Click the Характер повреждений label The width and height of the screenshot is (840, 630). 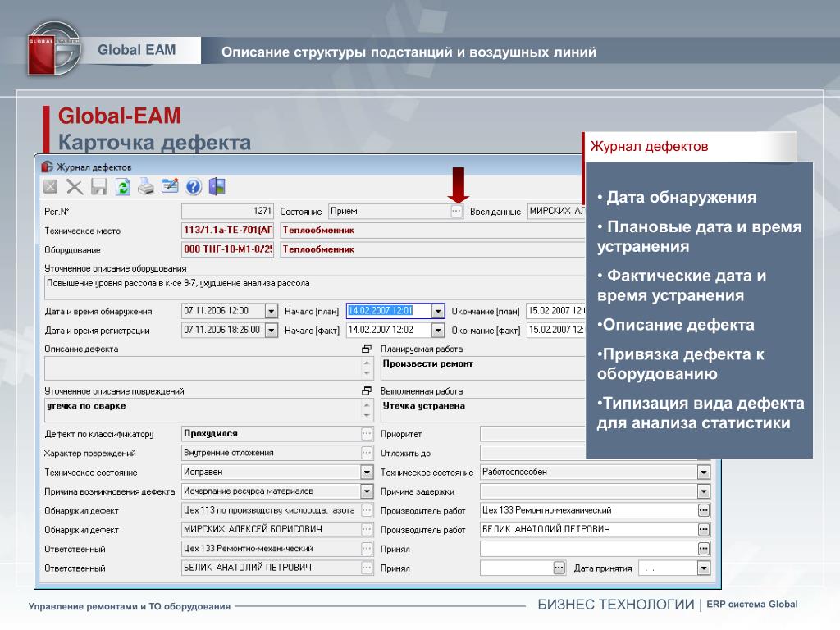tap(90, 453)
